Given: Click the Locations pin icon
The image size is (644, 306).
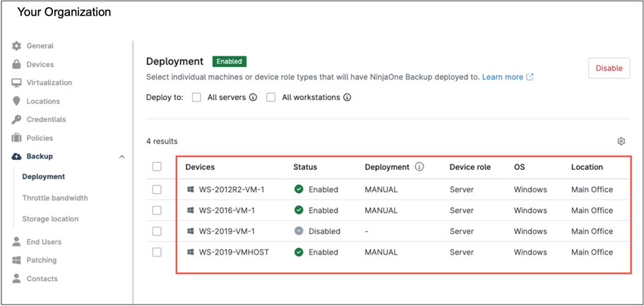Looking at the screenshot, I should [17, 101].
